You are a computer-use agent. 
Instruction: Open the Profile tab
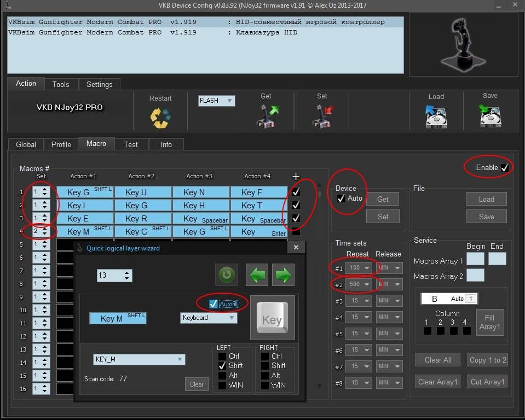click(61, 144)
